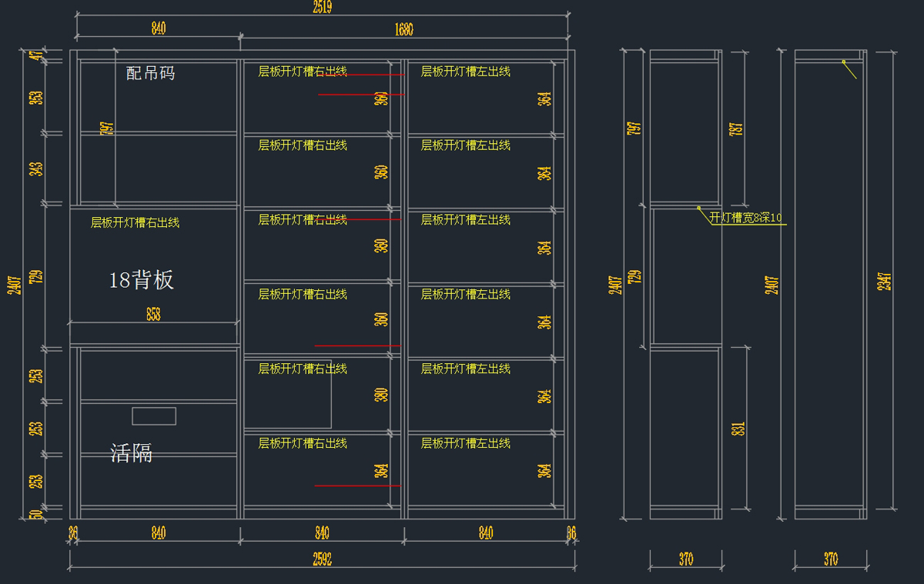Image resolution: width=924 pixels, height=584 pixels.
Task: Select the 2592 total width dimension
Action: pyautogui.click(x=322, y=560)
